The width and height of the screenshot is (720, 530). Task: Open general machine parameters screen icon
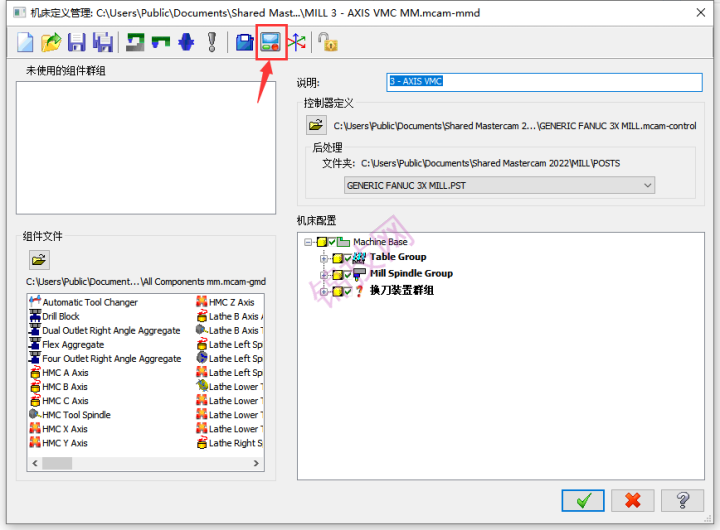pos(270,42)
